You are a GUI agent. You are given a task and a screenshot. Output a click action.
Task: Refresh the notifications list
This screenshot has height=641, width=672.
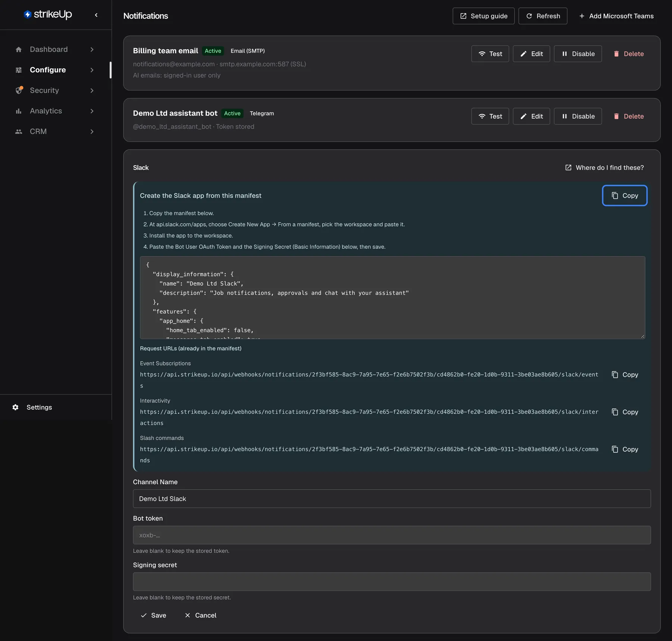click(x=543, y=16)
